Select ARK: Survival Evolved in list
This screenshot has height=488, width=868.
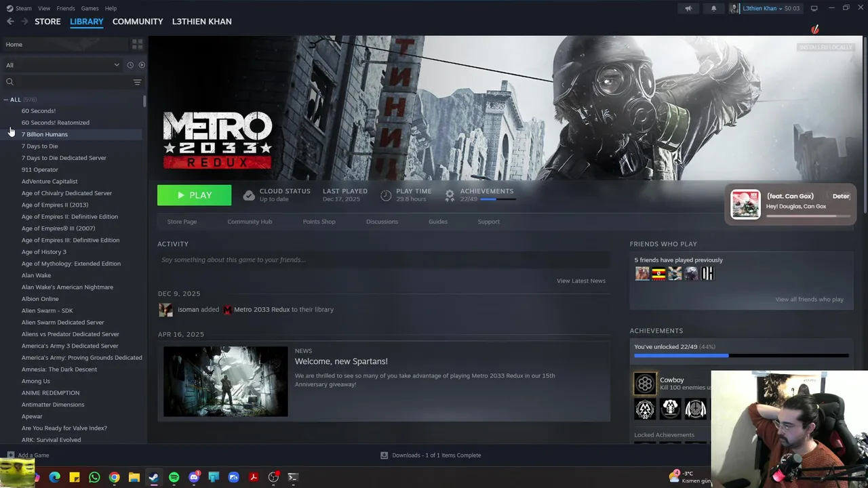tap(51, 440)
